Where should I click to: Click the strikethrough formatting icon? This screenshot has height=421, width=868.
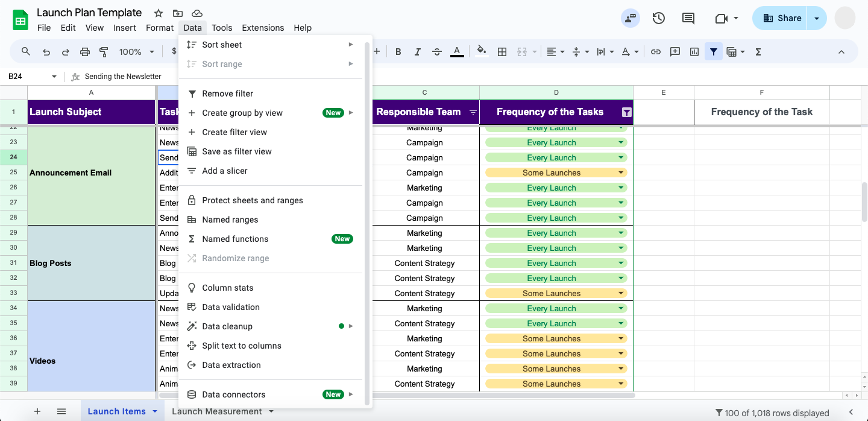pyautogui.click(x=437, y=52)
